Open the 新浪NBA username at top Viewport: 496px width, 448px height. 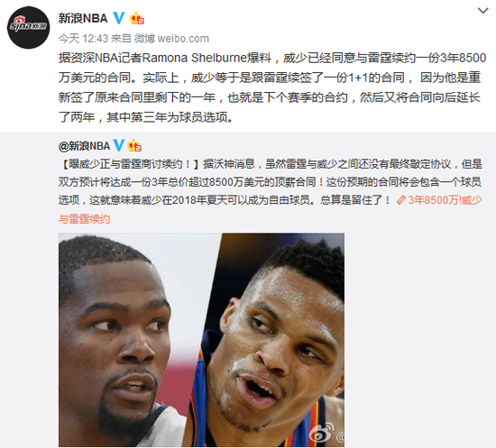coord(83,18)
